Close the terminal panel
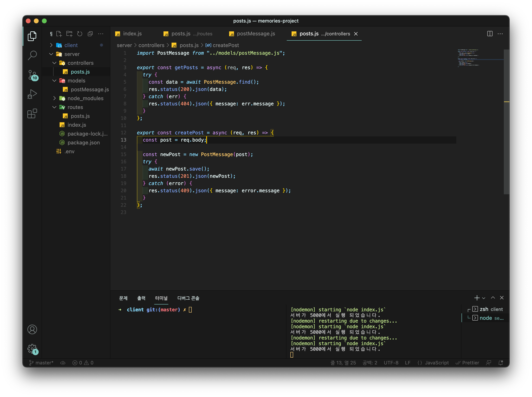Screen dimensions: 532x397 tap(502, 298)
